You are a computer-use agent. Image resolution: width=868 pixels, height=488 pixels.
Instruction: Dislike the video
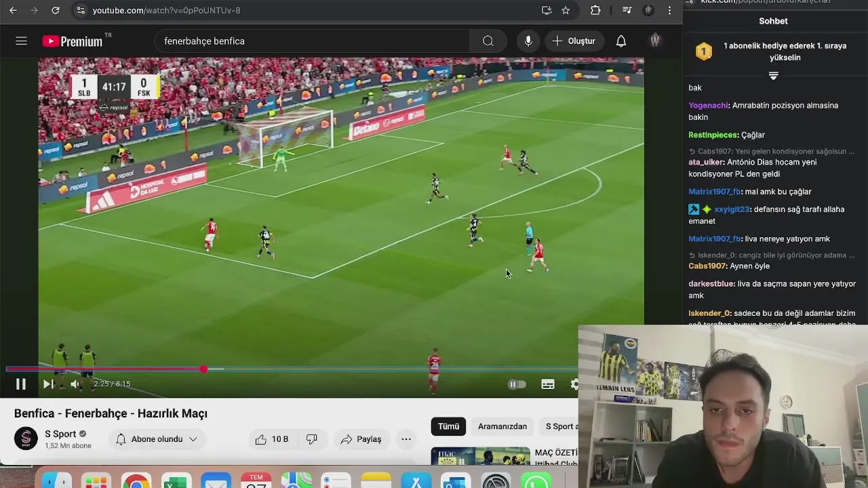312,439
